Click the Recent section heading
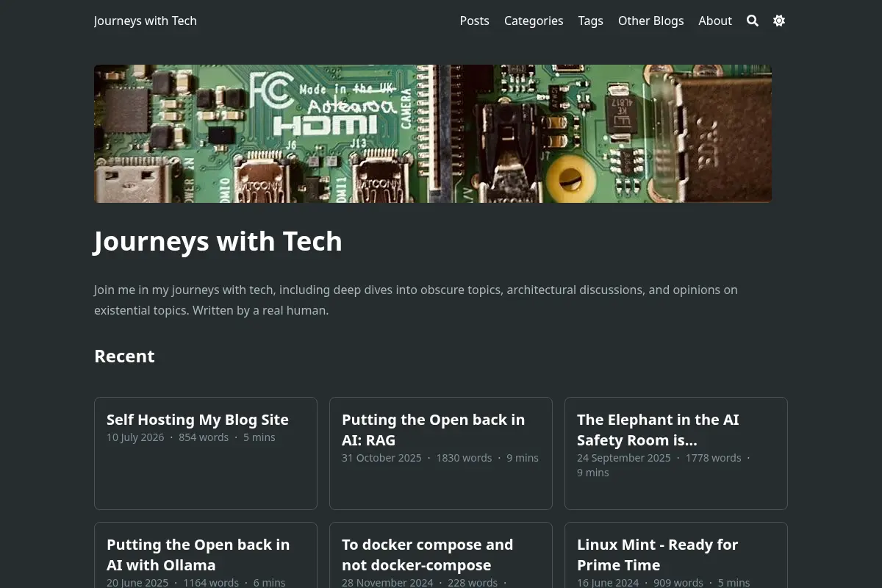Screen dimensions: 882x588 (124, 356)
